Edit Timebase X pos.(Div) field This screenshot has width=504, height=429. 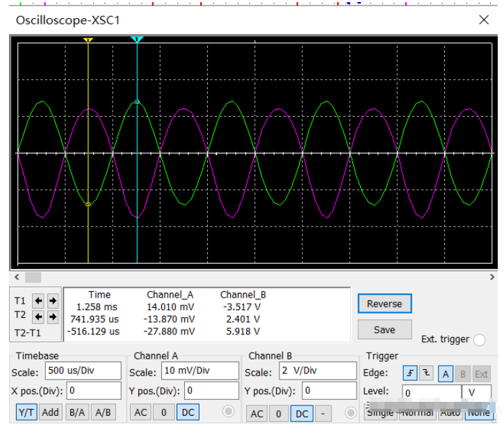tap(94, 391)
